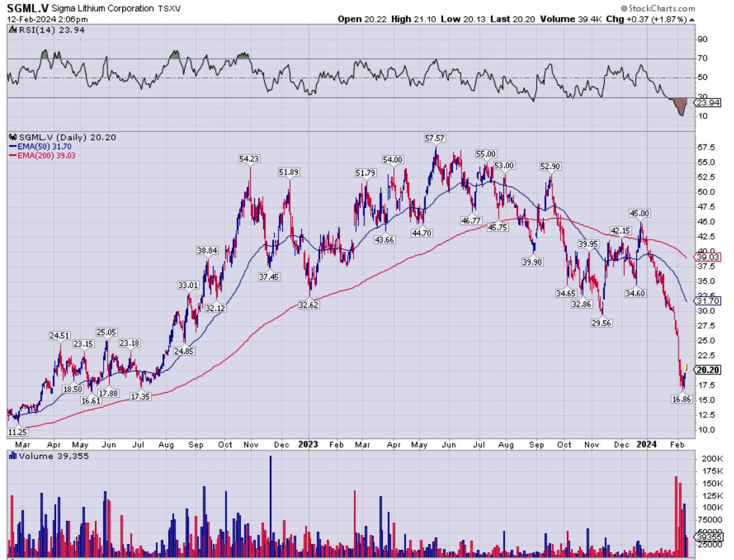The image size is (734, 560).
Task: Click the 32.86 trough label
Action: click(x=582, y=304)
